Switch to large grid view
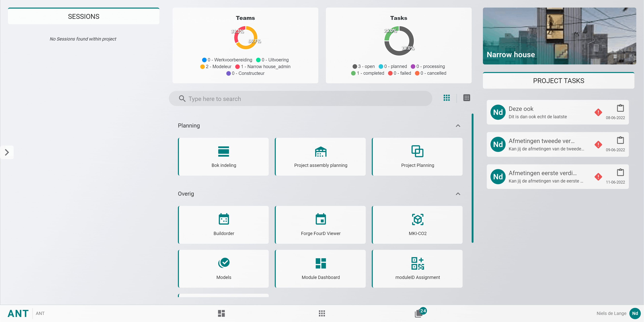This screenshot has height=322, width=644. [x=446, y=98]
